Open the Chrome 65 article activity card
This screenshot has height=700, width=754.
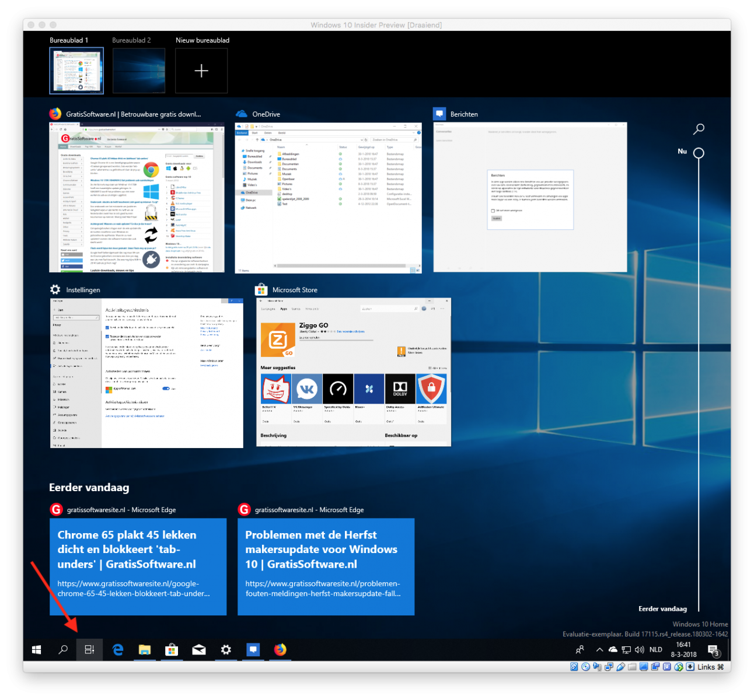[138, 566]
